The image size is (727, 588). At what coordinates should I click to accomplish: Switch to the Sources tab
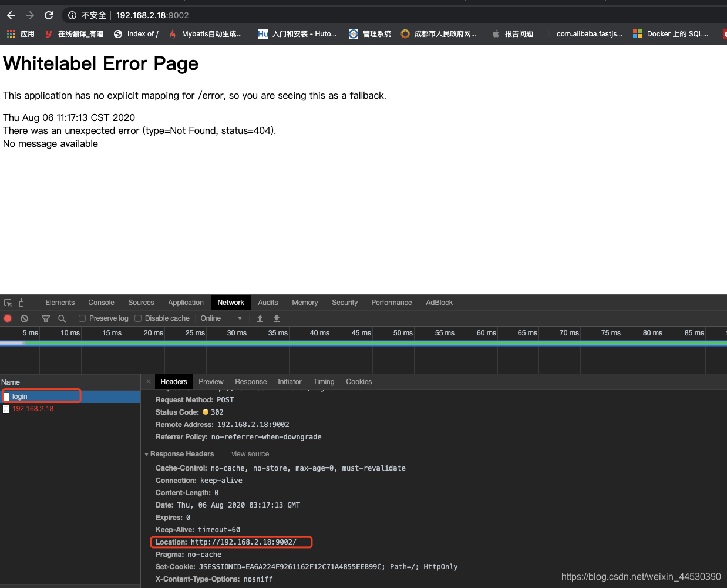coord(141,303)
